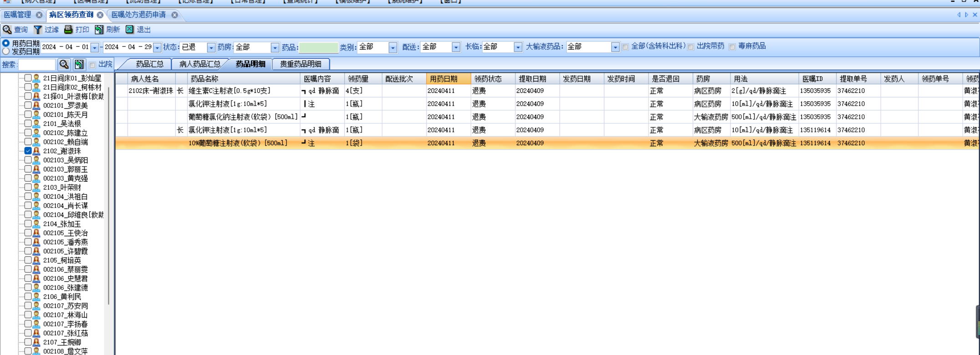Tick the 出院 checkbox beside patient search

point(92,65)
